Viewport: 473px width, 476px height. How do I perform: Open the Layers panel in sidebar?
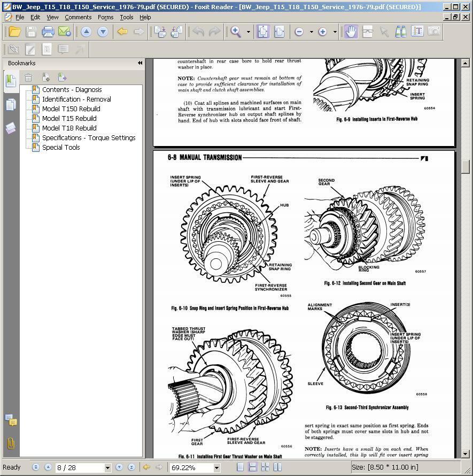click(10, 128)
